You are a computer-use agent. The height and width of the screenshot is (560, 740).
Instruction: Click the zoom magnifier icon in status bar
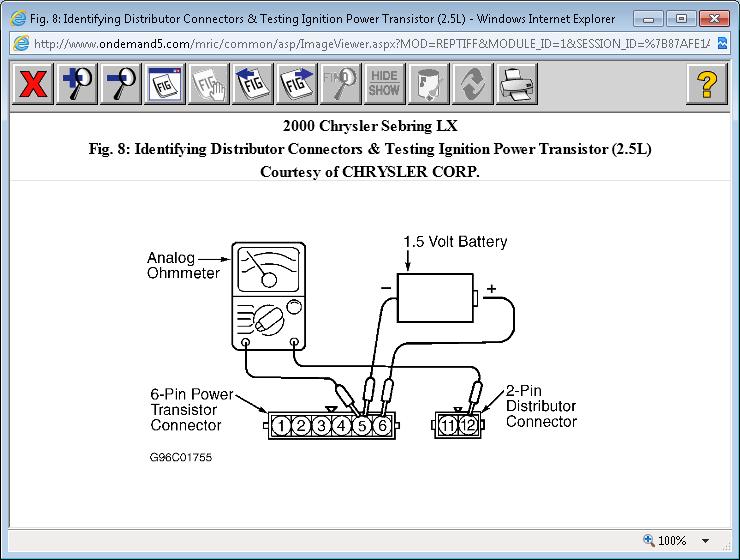(x=649, y=540)
